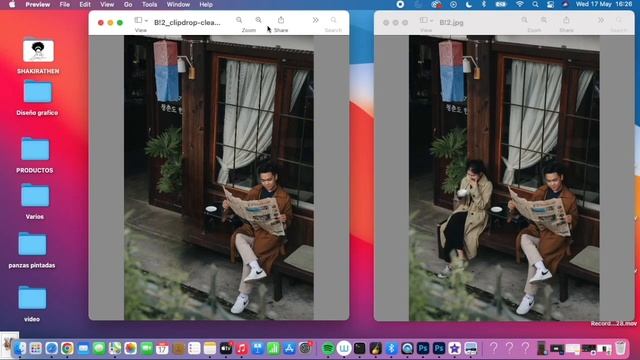Viewport: 640px width, 360px height.
Task: Open Reminders from the Dock
Action: point(194,348)
